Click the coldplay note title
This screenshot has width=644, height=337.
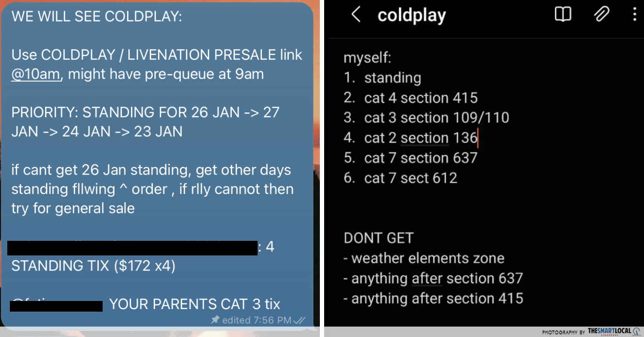[x=411, y=15]
